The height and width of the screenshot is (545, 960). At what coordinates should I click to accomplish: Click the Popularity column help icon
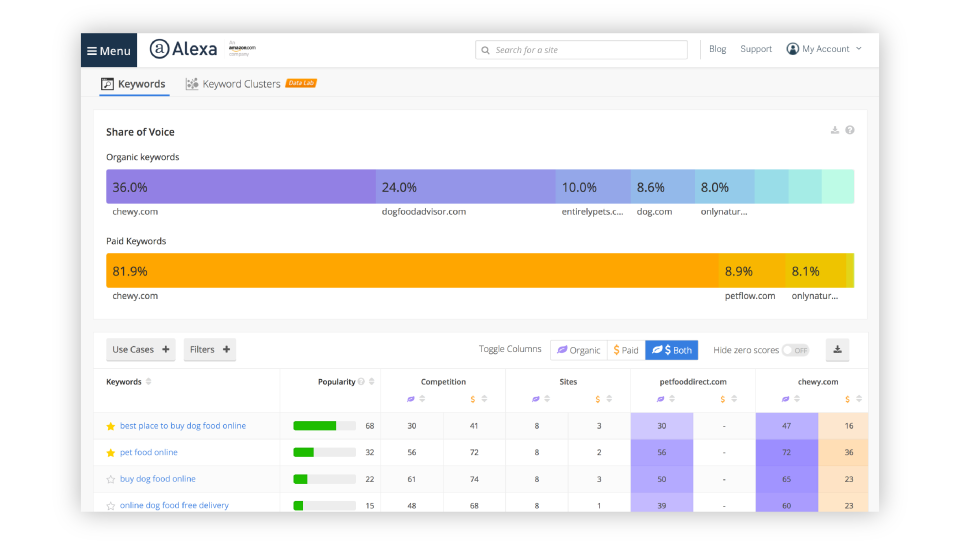click(x=362, y=382)
